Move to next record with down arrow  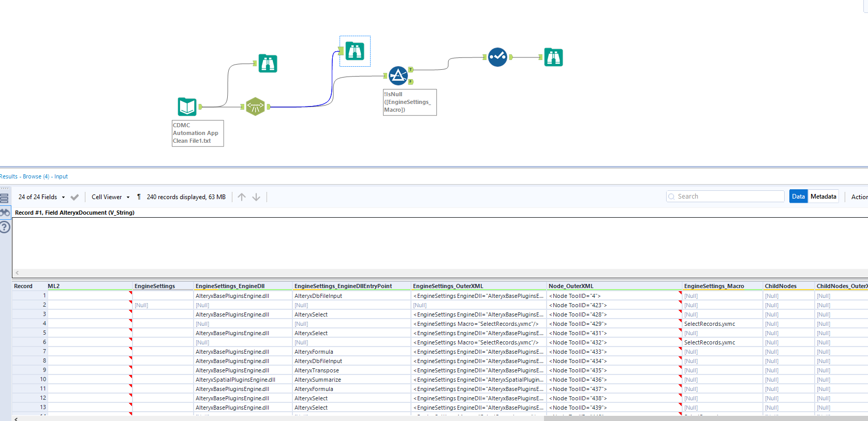click(256, 197)
